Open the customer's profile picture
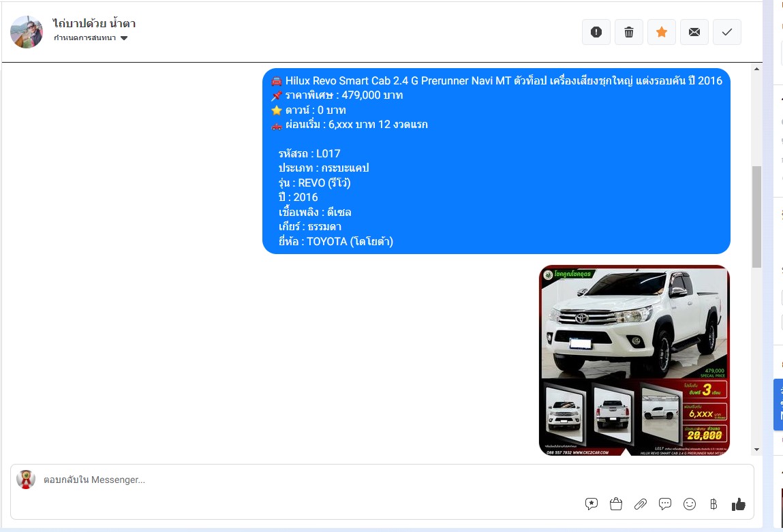 click(x=27, y=31)
